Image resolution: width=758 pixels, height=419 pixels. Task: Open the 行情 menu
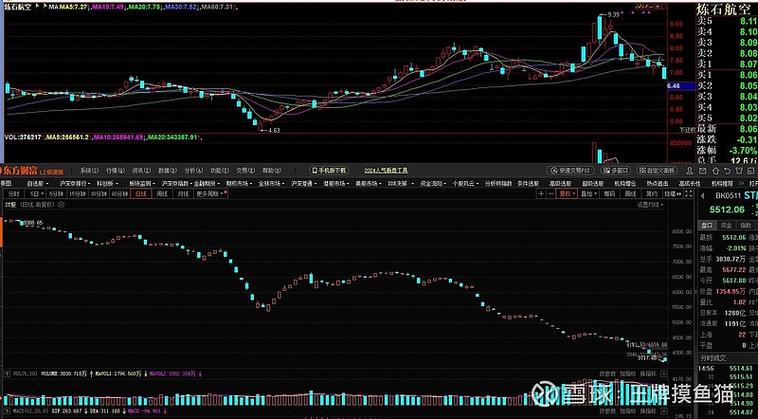pyautogui.click(x=115, y=171)
